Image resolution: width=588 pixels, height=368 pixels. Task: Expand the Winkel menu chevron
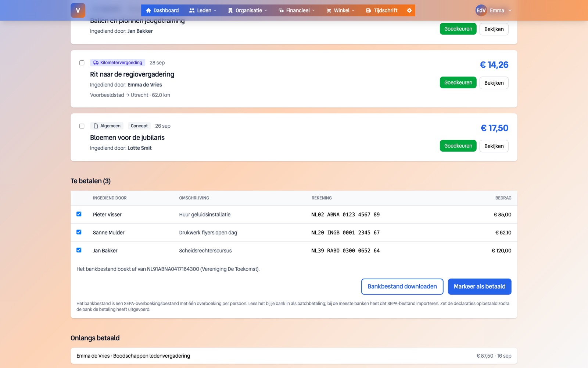(353, 10)
